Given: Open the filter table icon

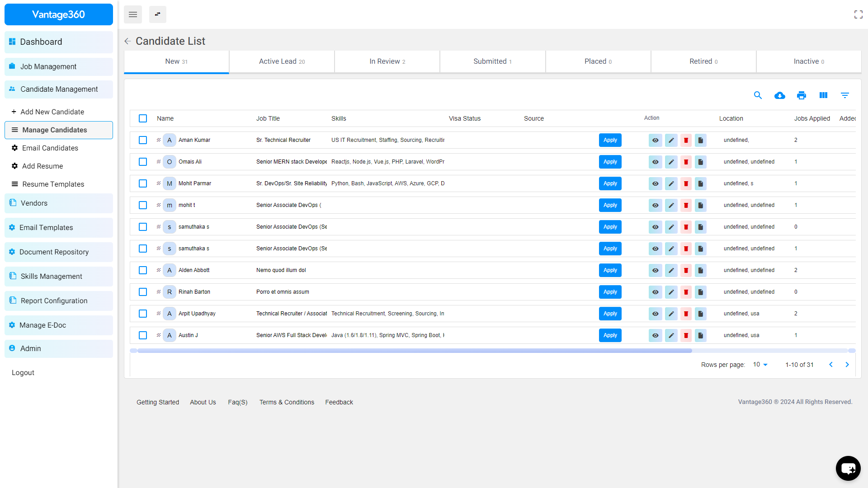Looking at the screenshot, I should (x=845, y=95).
